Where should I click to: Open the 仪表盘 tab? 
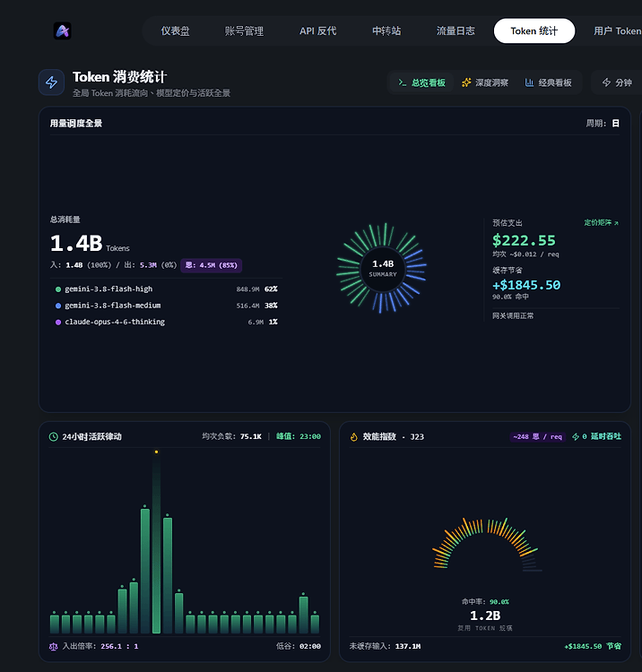175,30
